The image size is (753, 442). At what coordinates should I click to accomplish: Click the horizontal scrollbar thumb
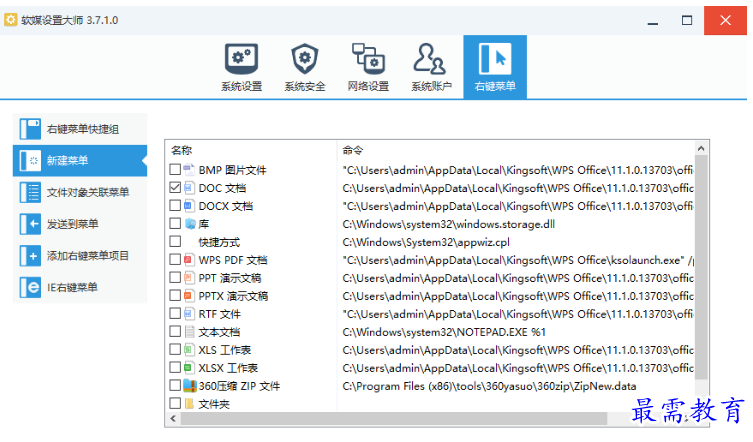393,418
